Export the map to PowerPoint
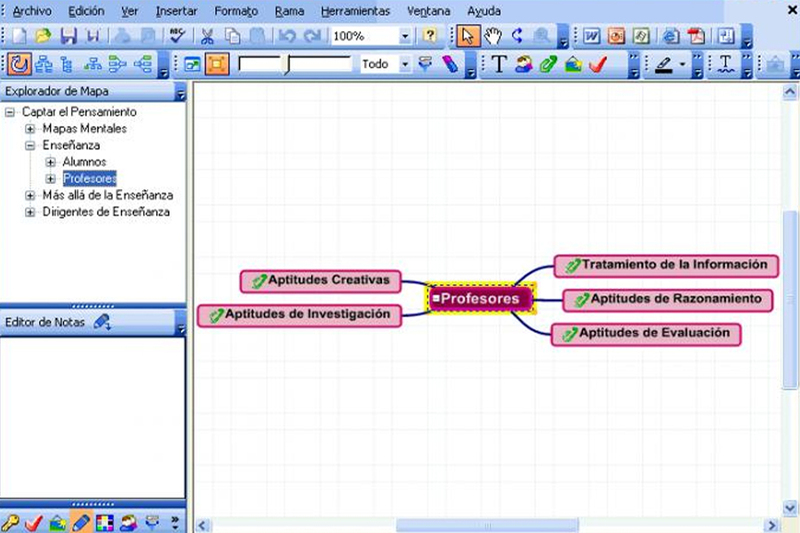Image resolution: width=800 pixels, height=533 pixels. tap(616, 36)
